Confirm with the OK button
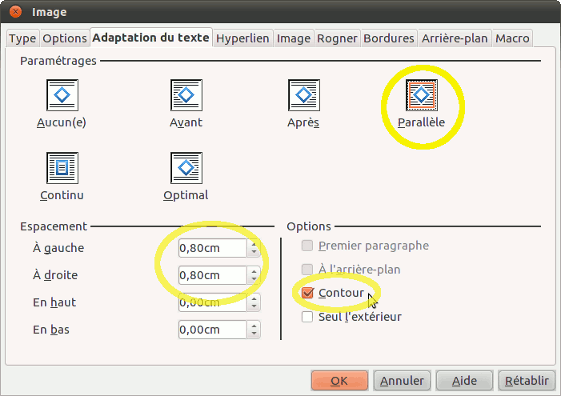 339,381
